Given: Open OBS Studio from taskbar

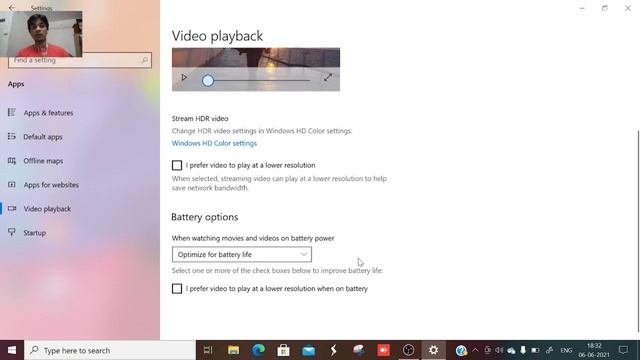Looking at the screenshot, I should [x=409, y=350].
